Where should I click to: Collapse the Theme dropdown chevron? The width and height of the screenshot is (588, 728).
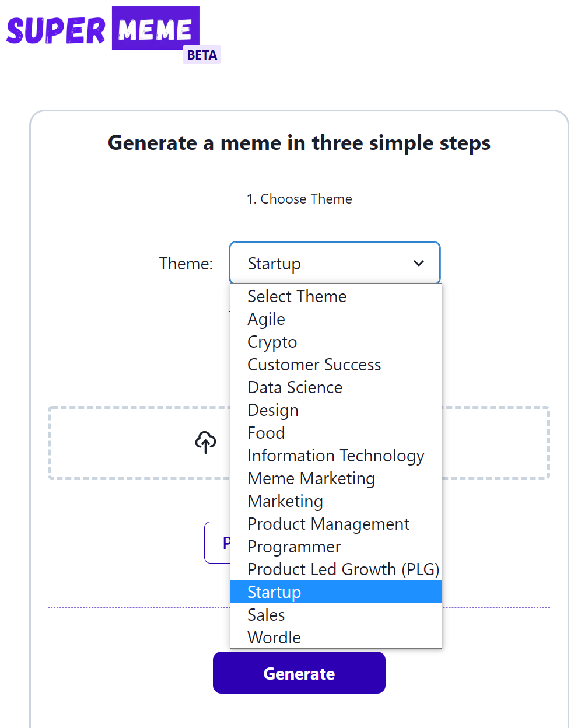[418, 263]
